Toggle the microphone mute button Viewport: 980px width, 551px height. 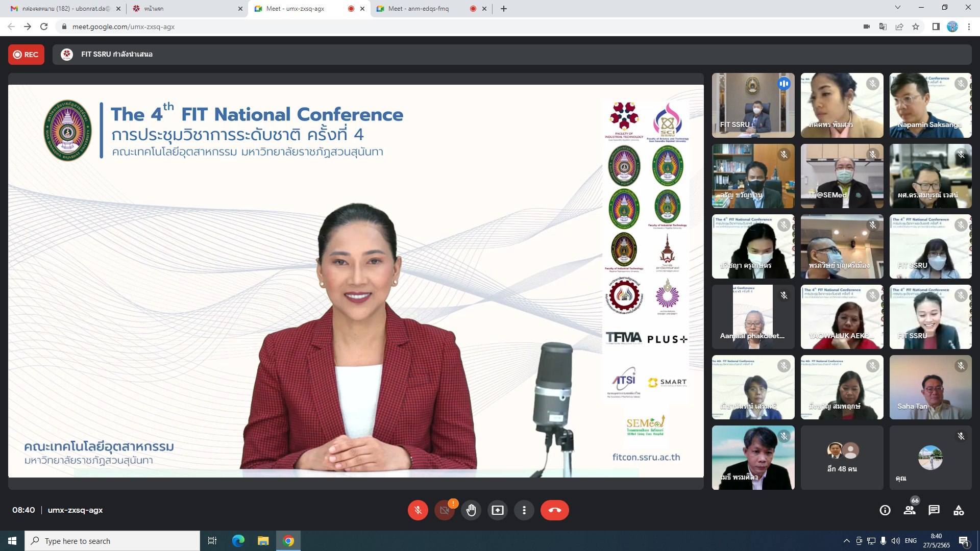click(x=418, y=510)
